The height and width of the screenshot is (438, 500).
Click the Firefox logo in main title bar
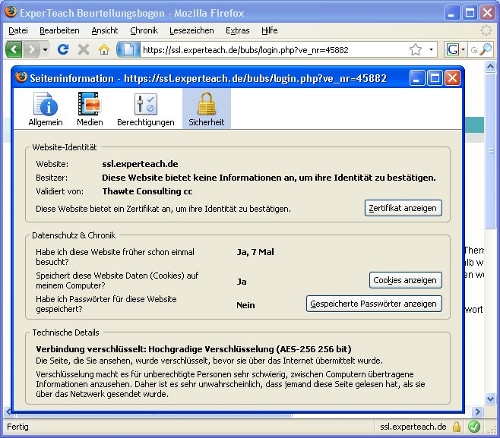tap(11, 12)
